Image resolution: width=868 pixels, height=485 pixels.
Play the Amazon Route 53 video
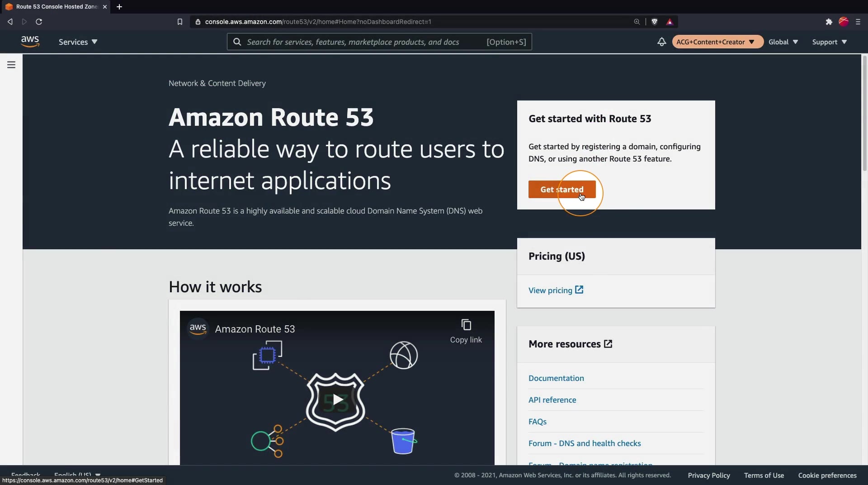point(337,399)
